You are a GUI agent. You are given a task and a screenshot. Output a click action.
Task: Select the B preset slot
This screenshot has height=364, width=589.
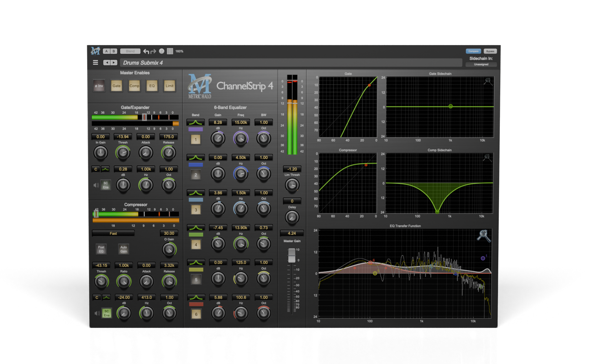114,51
